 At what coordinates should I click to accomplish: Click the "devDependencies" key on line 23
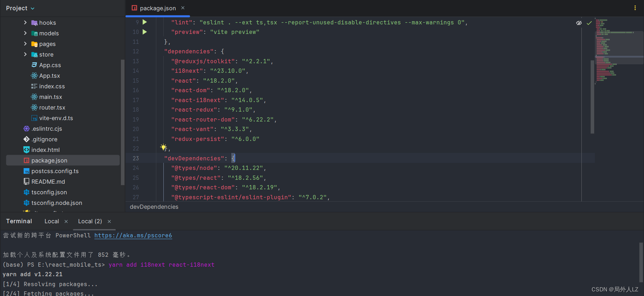[x=194, y=159]
